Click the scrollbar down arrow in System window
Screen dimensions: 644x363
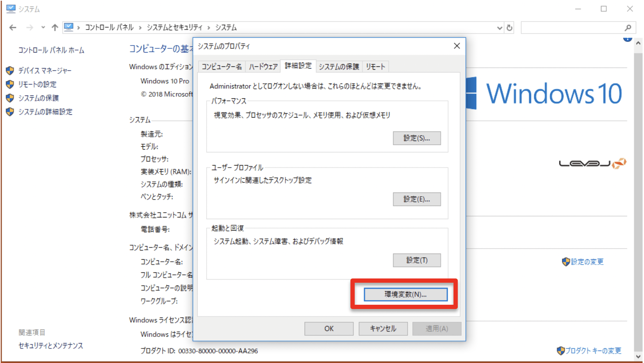click(x=638, y=356)
